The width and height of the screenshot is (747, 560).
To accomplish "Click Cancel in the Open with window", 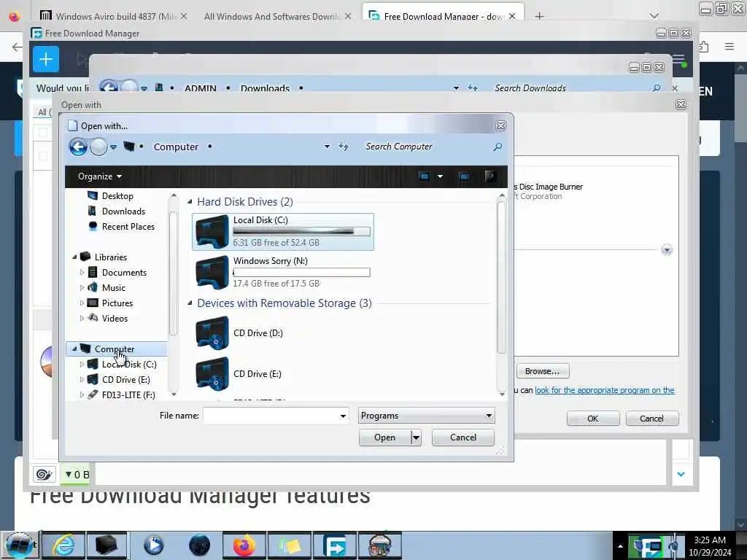I will pos(651,419).
